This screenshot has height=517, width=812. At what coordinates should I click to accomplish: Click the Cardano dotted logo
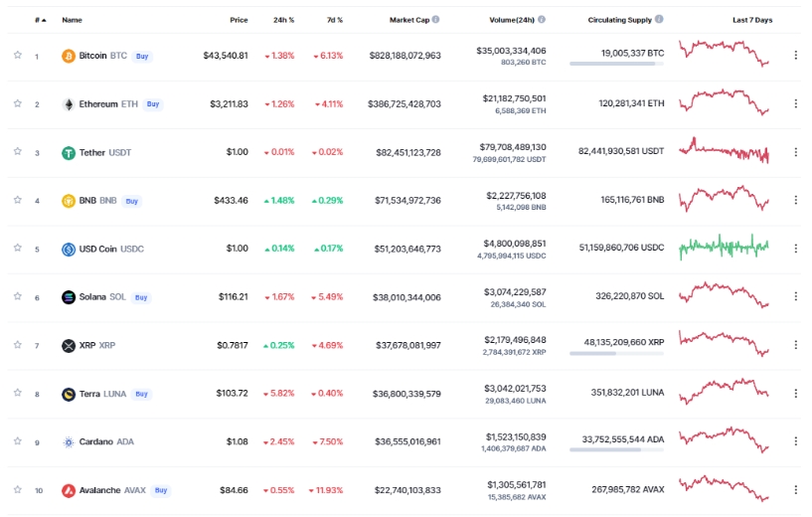(69, 442)
